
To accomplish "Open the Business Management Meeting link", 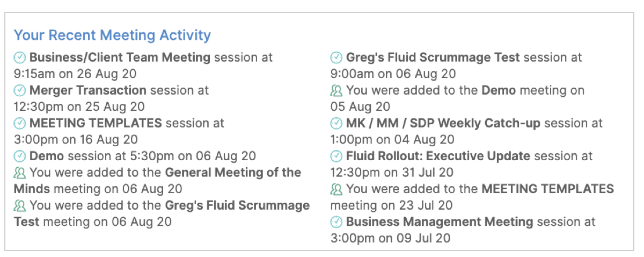I will (x=440, y=222).
